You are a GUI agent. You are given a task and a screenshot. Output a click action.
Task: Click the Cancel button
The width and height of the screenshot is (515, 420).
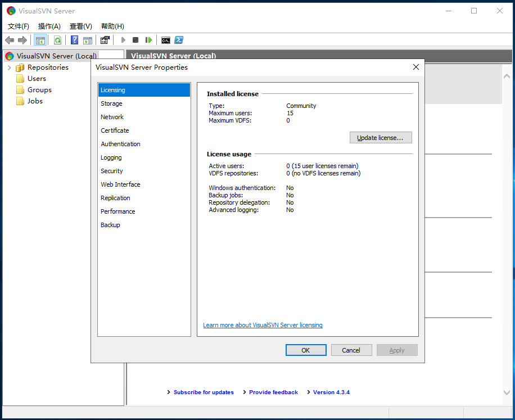tap(351, 350)
